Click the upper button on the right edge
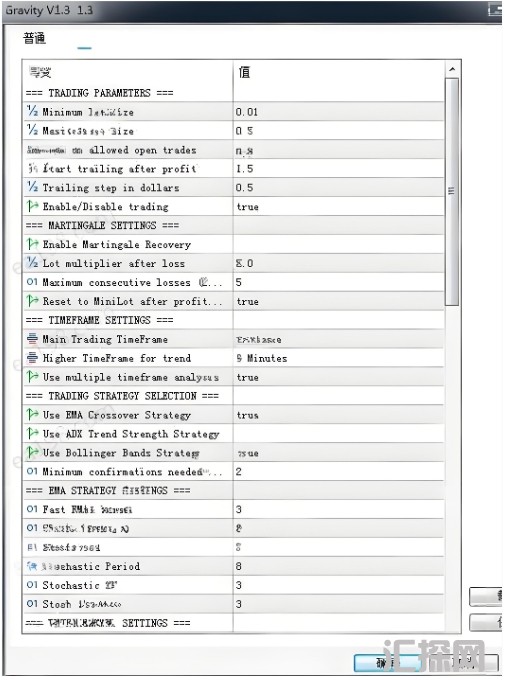 click(x=486, y=596)
